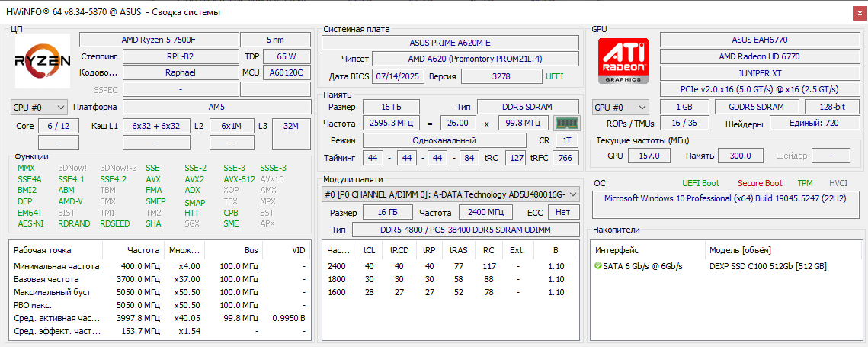This screenshot has width=868, height=347.
Task: Click the 5 nm process field
Action: pyautogui.click(x=275, y=40)
